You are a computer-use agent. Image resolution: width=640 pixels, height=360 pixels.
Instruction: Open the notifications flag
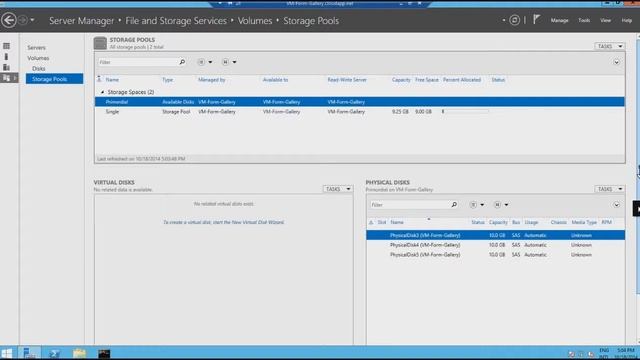pos(536,20)
